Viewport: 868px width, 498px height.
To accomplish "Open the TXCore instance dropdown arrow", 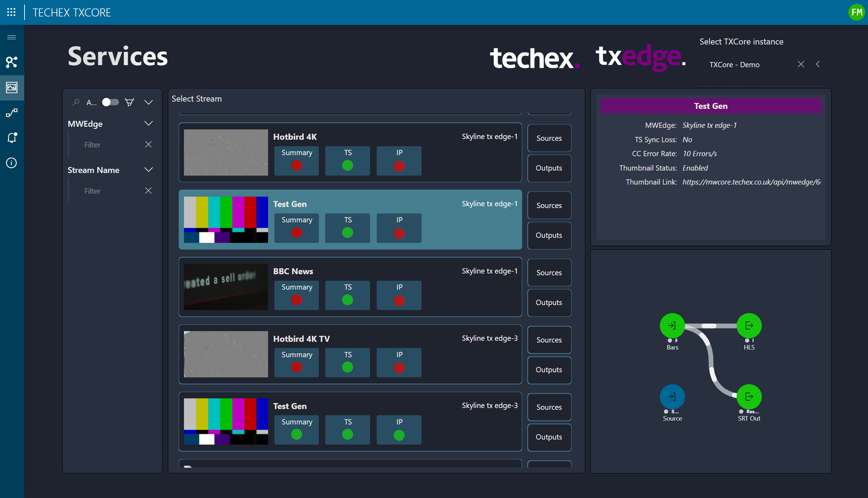I will click(818, 64).
